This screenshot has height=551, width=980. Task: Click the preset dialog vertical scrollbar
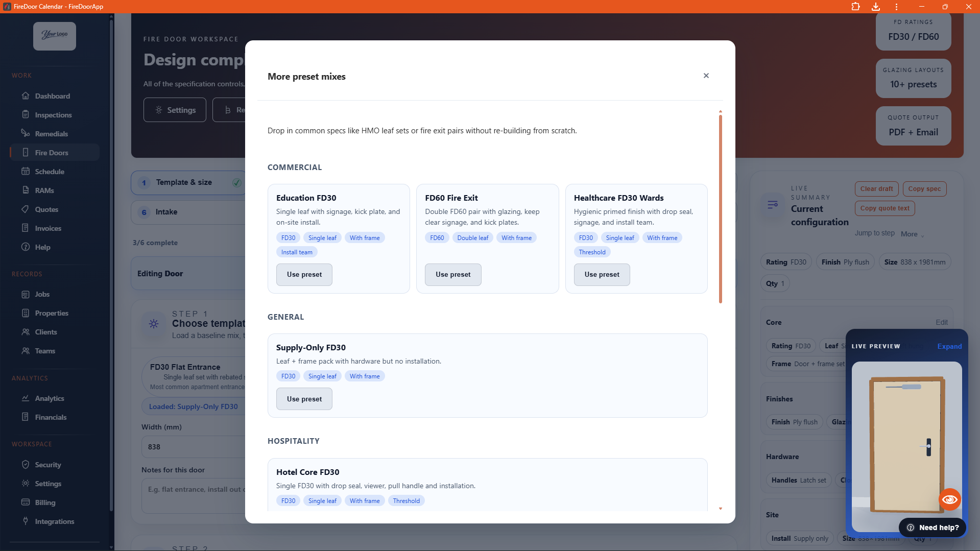point(720,209)
